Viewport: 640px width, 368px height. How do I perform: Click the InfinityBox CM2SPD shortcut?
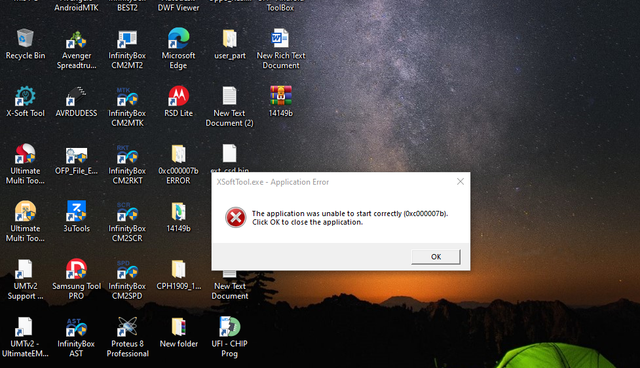[x=127, y=269]
